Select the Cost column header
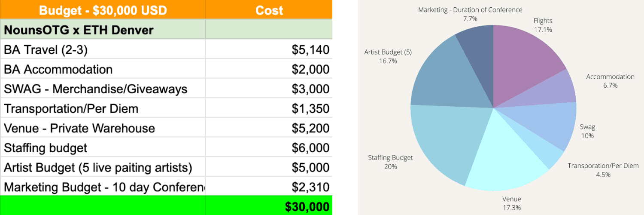Viewport: 644px width, 215px height. [269, 9]
